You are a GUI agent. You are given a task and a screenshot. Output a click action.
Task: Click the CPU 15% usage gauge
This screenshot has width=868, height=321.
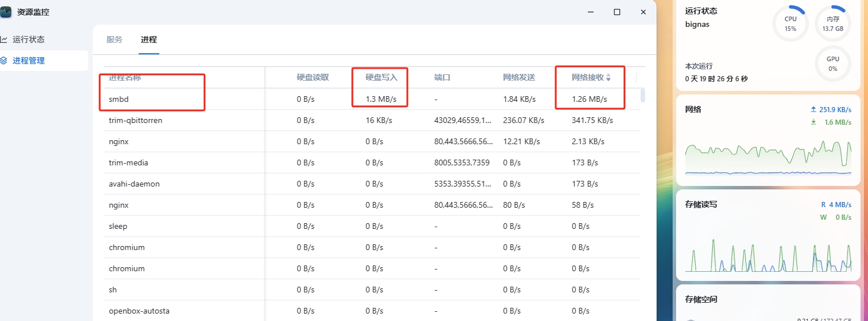click(791, 23)
